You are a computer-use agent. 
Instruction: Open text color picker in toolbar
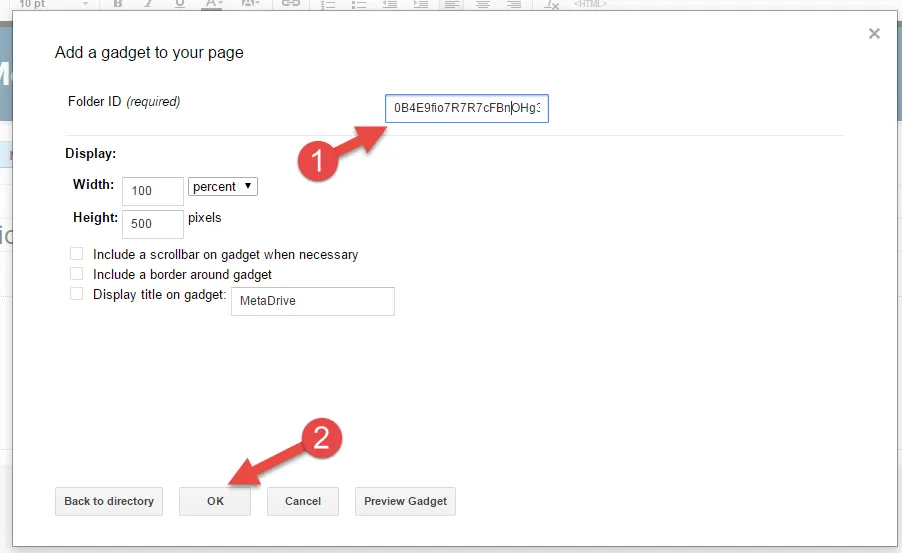click(x=212, y=4)
